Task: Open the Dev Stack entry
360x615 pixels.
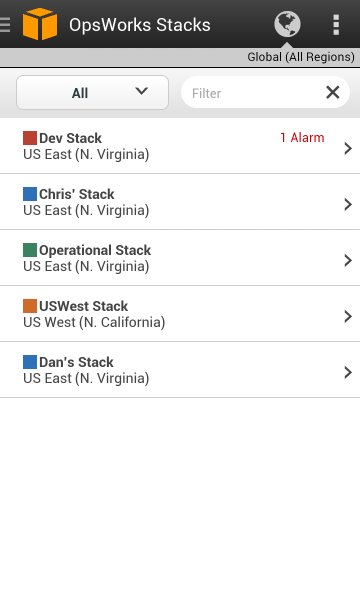Action: (180, 146)
